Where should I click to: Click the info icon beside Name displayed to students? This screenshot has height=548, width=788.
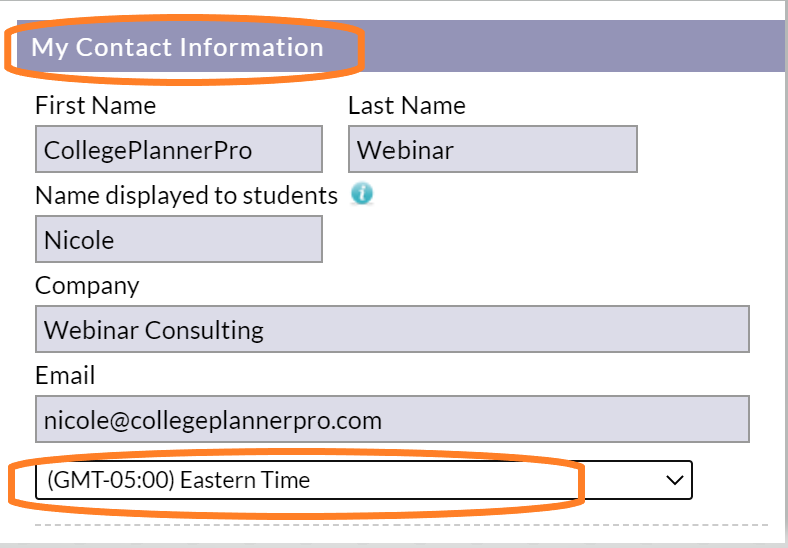pos(362,194)
